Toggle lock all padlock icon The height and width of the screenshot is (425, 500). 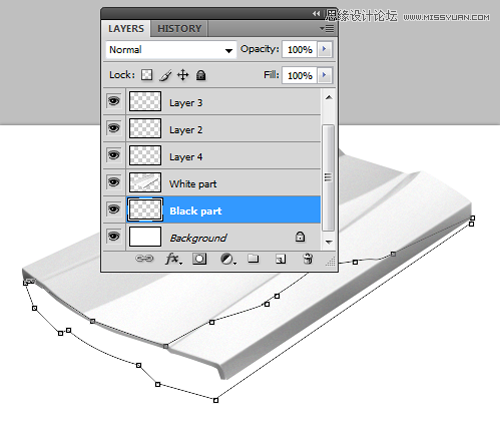(201, 75)
